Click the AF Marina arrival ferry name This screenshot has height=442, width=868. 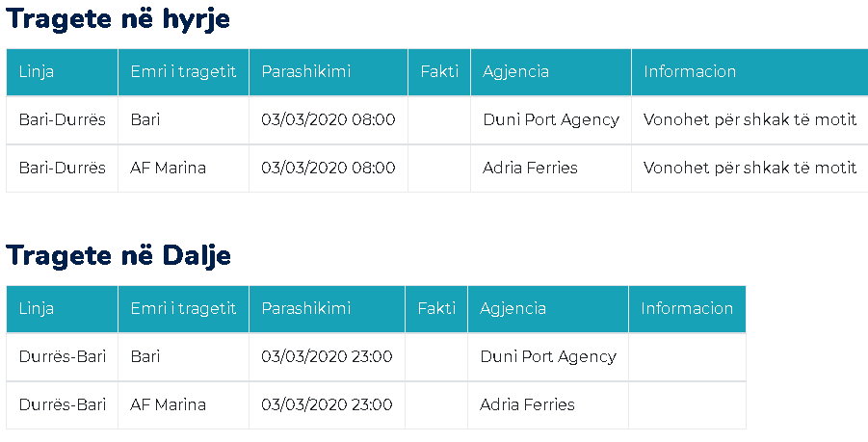168,169
